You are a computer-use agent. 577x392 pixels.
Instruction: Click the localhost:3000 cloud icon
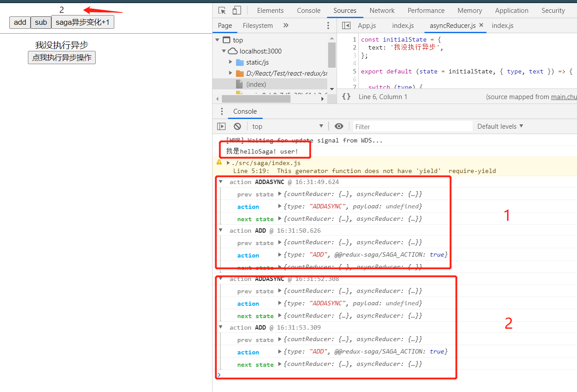click(x=232, y=51)
